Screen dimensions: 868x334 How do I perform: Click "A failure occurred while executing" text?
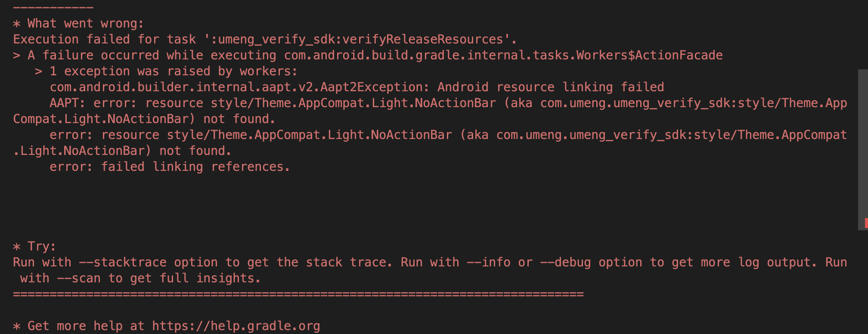pyautogui.click(x=152, y=55)
